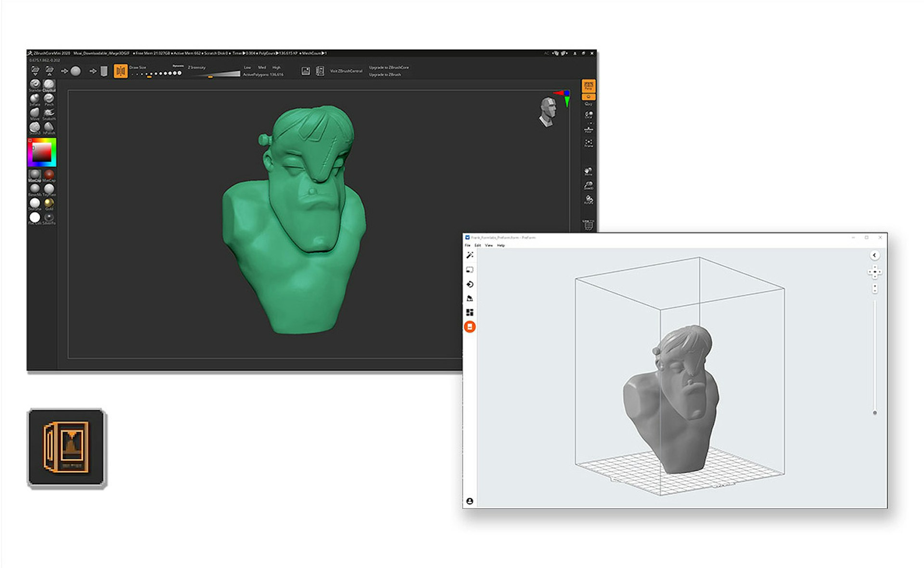Click the orange print button in PreForm
The image size is (924, 568).
pos(470,327)
